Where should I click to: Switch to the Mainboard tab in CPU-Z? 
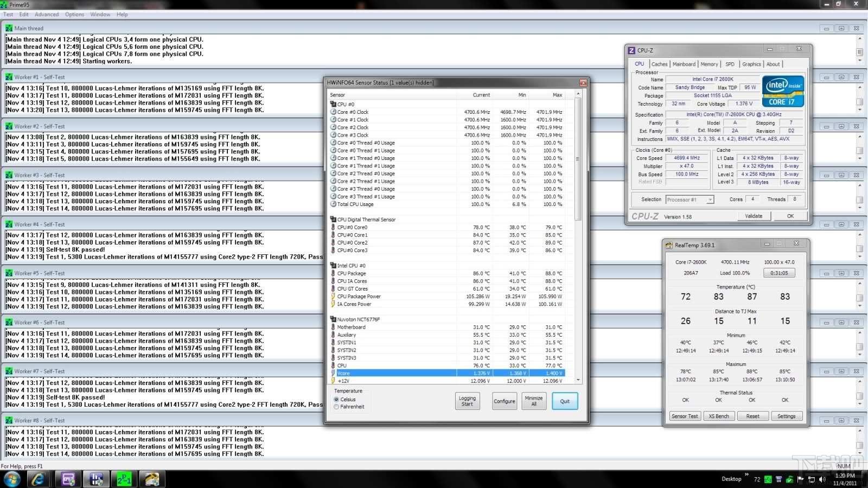(684, 64)
